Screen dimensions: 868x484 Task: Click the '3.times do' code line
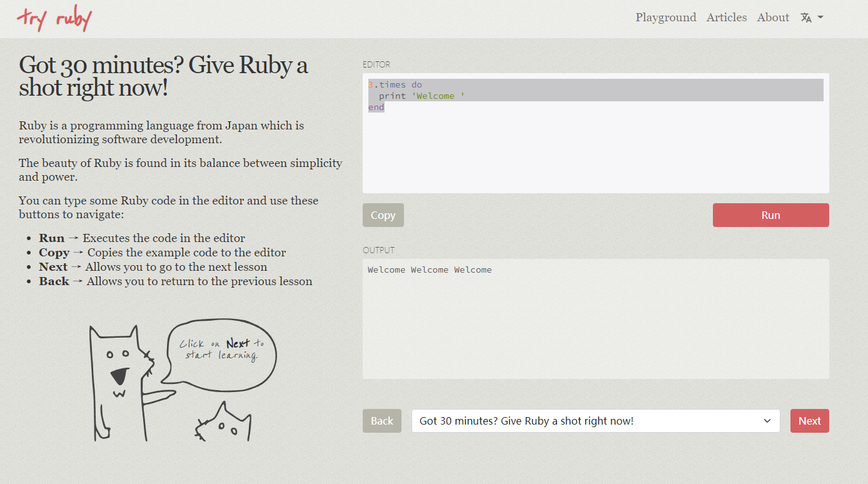pyautogui.click(x=395, y=84)
